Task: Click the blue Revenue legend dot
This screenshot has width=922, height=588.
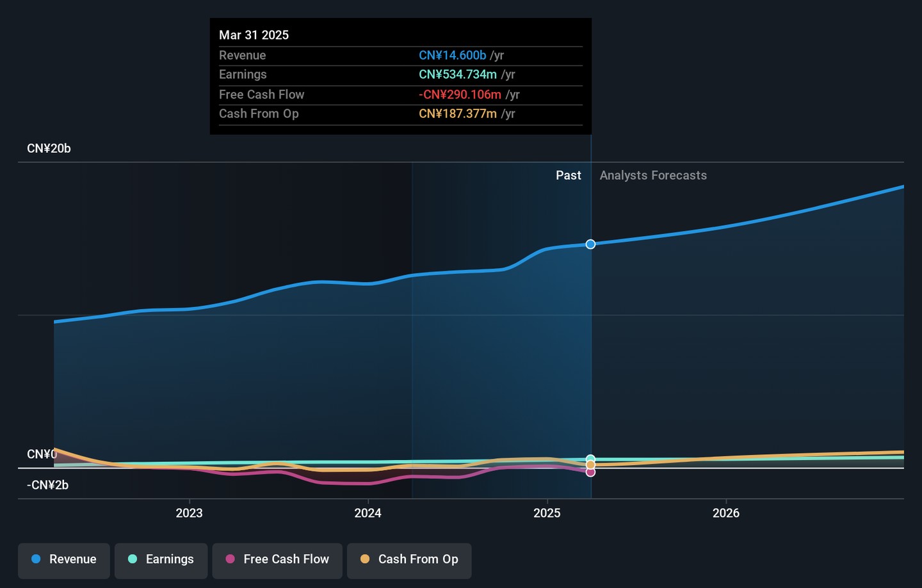Action: click(36, 559)
